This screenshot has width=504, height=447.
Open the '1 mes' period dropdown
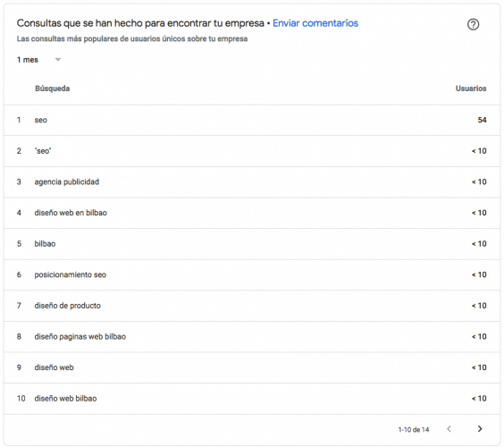39,60
